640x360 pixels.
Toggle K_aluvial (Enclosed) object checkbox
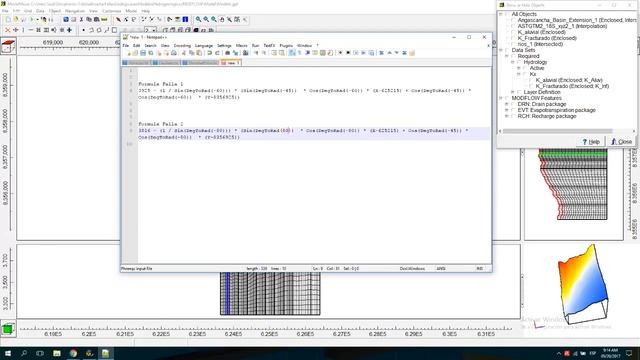click(x=513, y=32)
